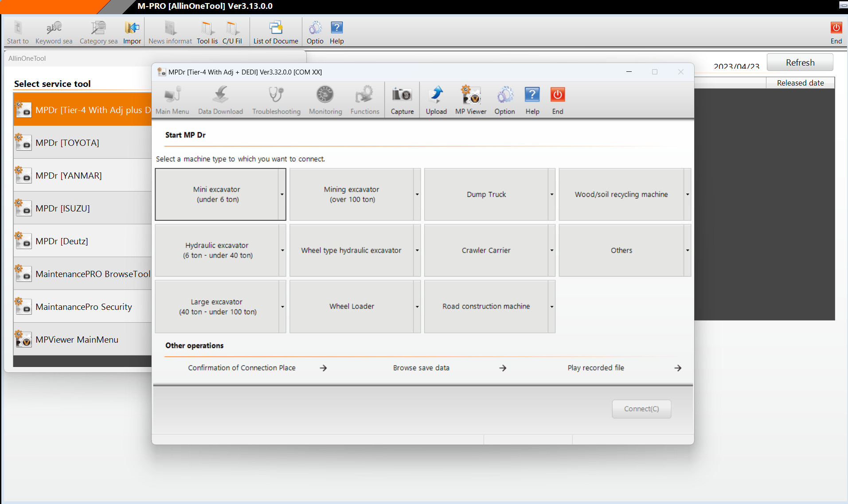Click the Import icon in M-PRO
Screen dimensions: 848x504
click(132, 28)
